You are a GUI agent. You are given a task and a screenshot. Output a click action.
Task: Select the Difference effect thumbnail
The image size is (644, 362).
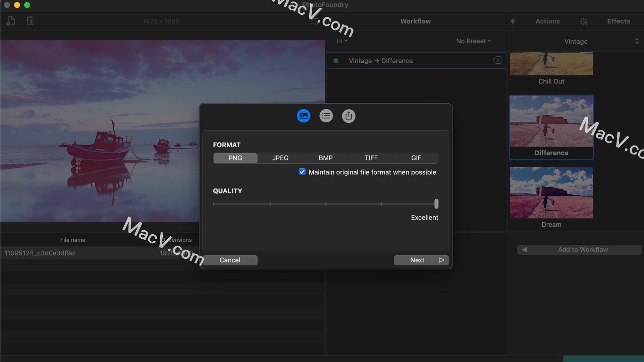(x=551, y=121)
